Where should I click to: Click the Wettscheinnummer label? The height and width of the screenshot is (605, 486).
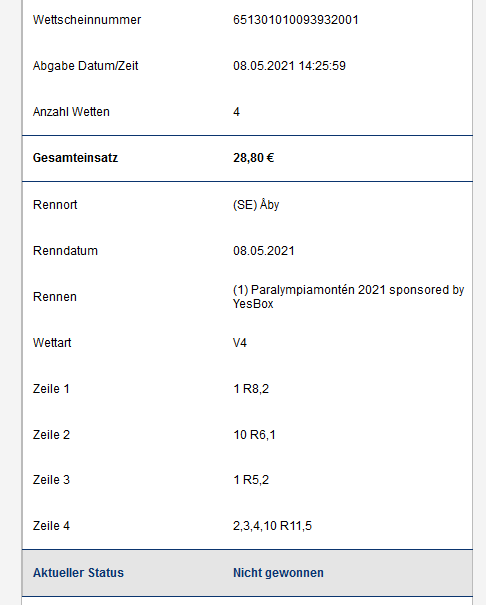(87, 20)
